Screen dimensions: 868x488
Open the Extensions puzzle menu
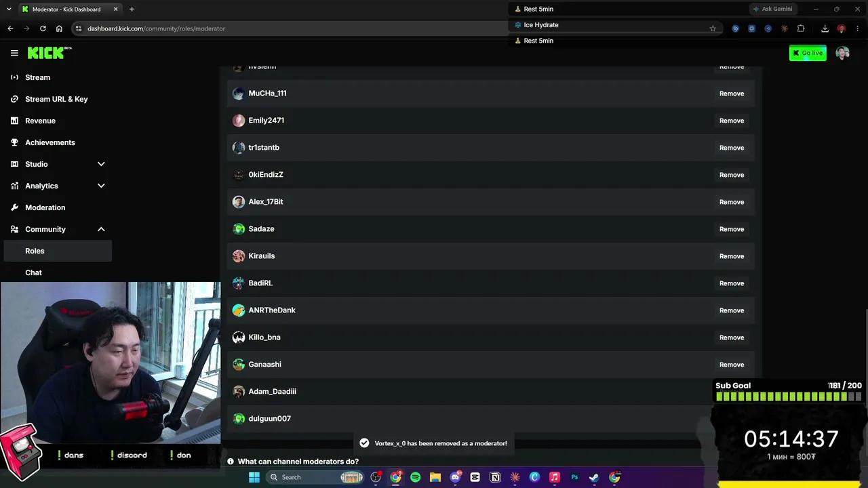(x=801, y=28)
